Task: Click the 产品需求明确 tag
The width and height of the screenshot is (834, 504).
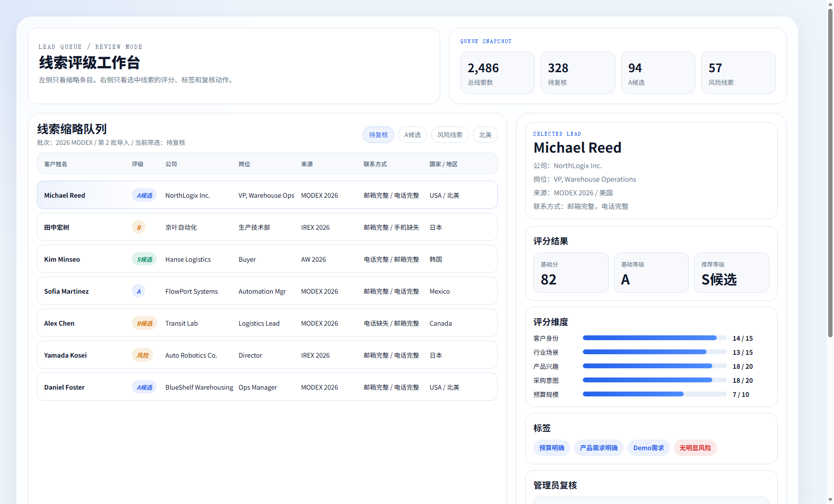Action: [599, 448]
